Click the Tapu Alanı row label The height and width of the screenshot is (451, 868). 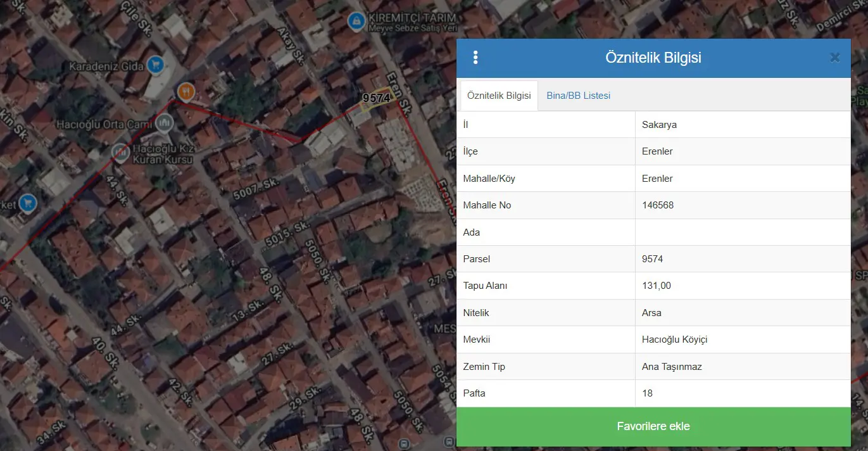tap(486, 286)
